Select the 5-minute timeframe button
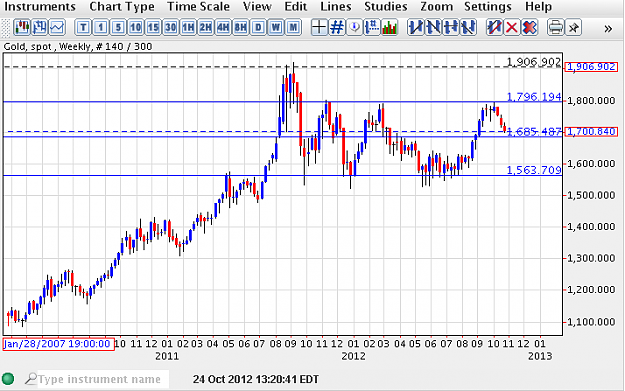This screenshot has width=625, height=391. pos(118,28)
